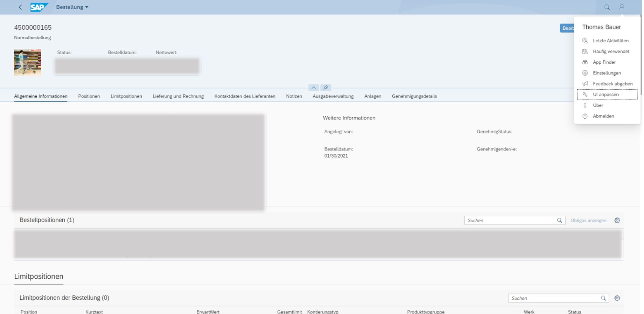Click the purchase order product thumbnail
Image resolution: width=644 pixels, height=314 pixels.
pos(28,62)
